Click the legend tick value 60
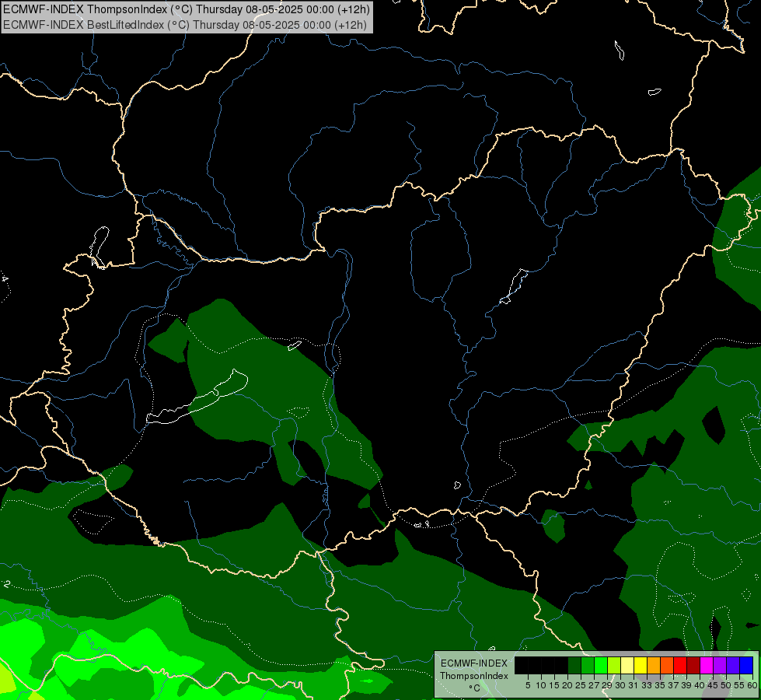Screen dimensions: 761x700 752,685
